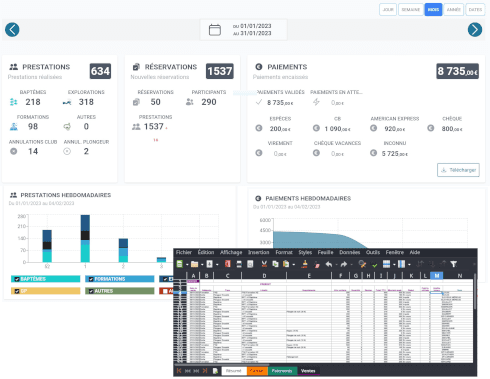Click the Print icon in spreadsheet toolbar
Screen dimensions: 490x379
click(239, 264)
